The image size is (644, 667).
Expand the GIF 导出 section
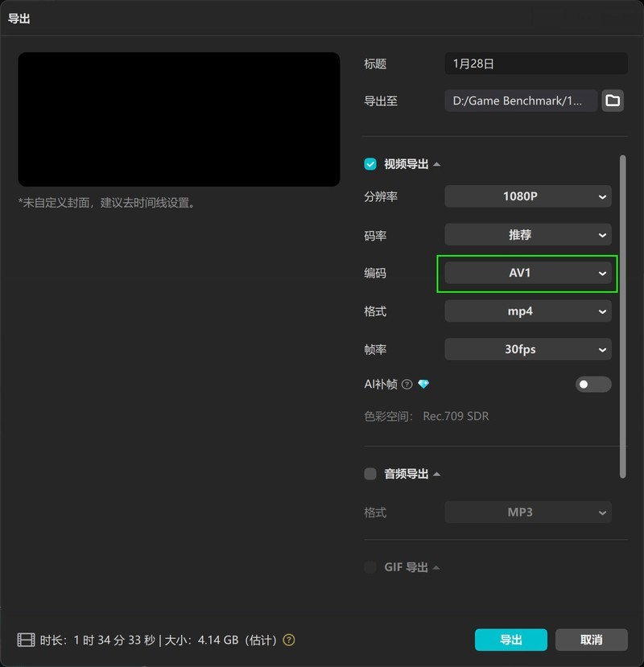[x=435, y=567]
